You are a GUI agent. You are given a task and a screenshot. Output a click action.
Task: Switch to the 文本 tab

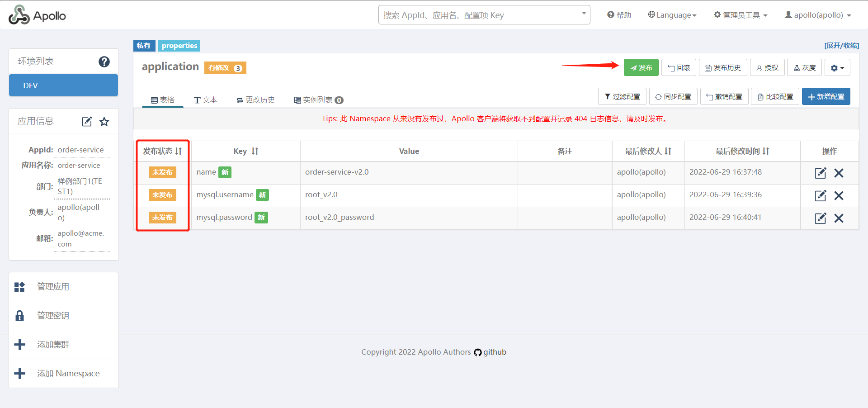click(x=206, y=100)
